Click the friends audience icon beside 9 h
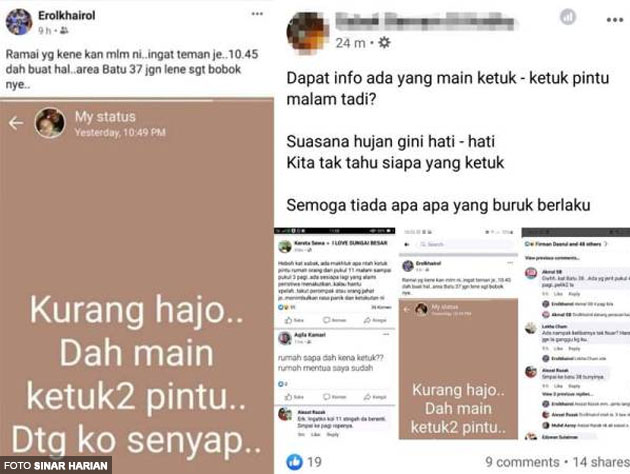Screen dimensions: 630x474 point(64,31)
